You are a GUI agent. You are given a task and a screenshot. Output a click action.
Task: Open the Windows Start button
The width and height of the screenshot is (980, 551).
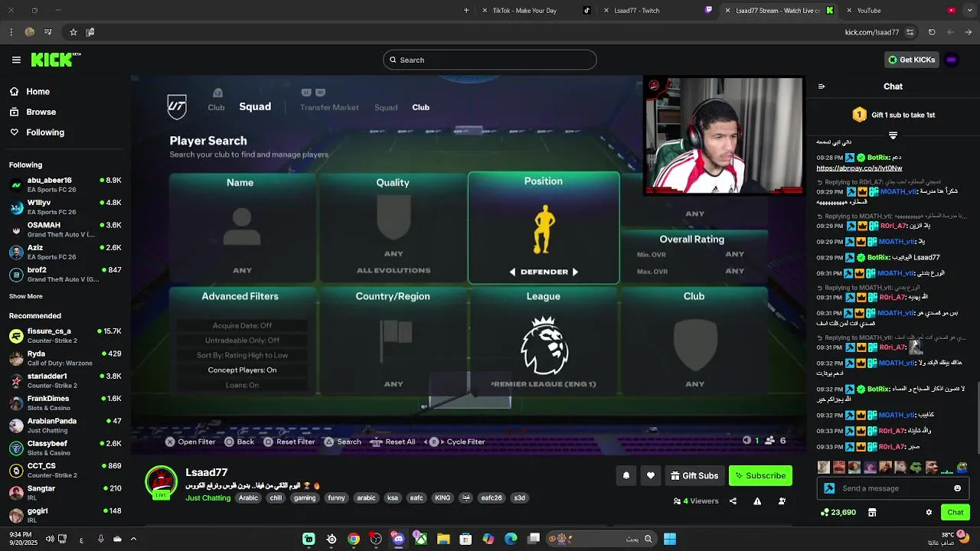pos(670,539)
